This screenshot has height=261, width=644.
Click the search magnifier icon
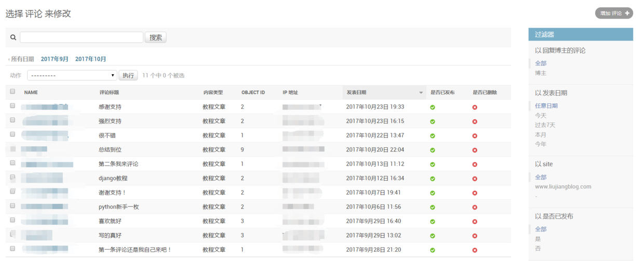14,37
